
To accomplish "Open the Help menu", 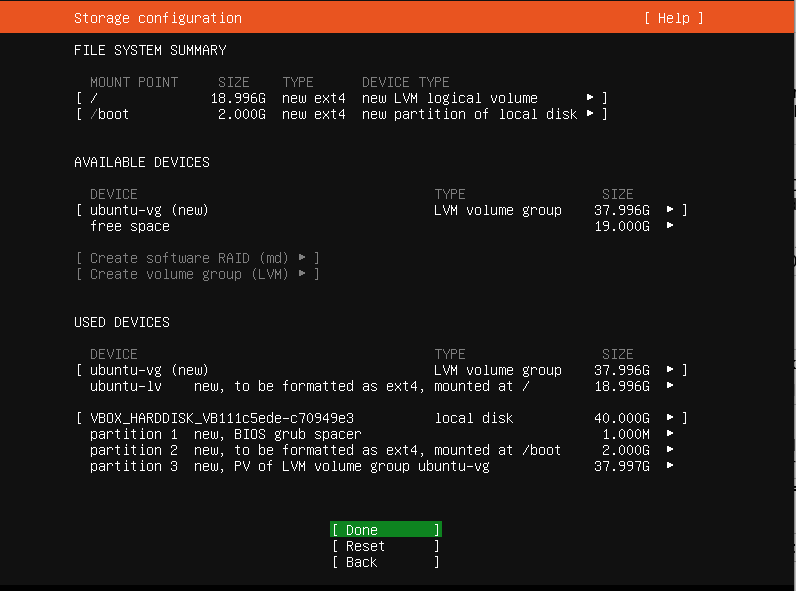I will pos(673,18).
